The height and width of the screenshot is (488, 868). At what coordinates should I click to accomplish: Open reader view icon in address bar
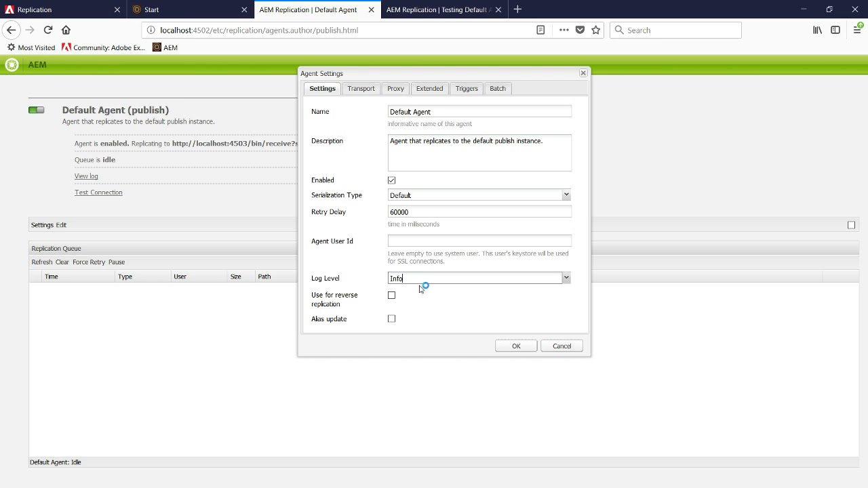(540, 30)
